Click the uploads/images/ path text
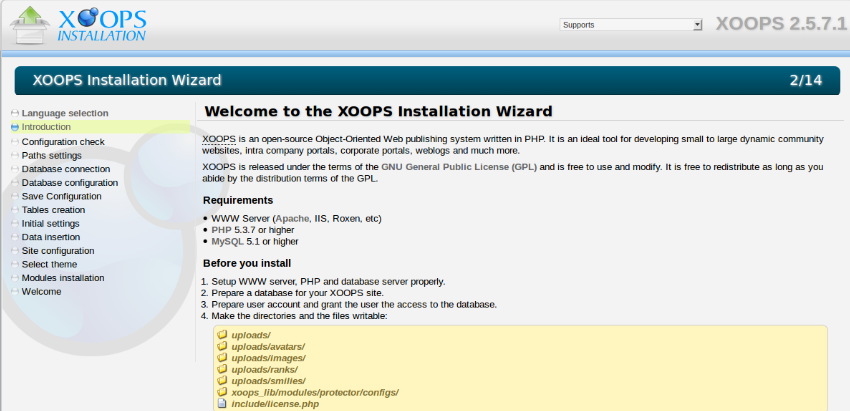This screenshot has width=850, height=411. (x=268, y=358)
